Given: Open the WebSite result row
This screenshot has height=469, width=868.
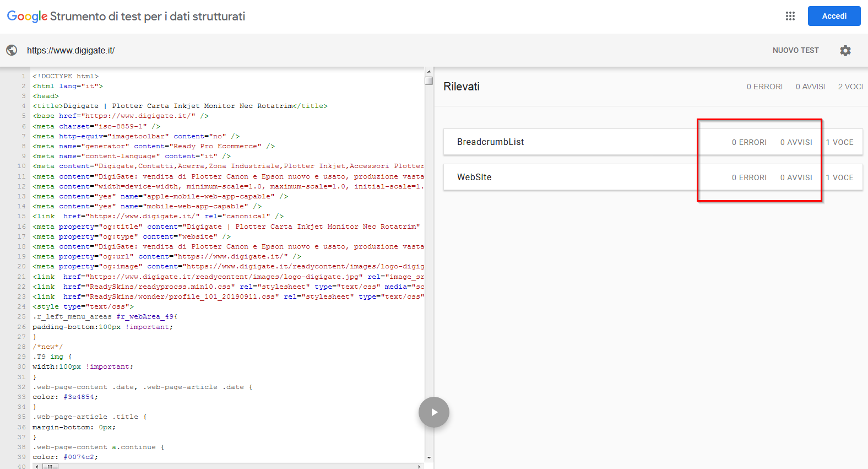Looking at the screenshot, I should pyautogui.click(x=653, y=177).
